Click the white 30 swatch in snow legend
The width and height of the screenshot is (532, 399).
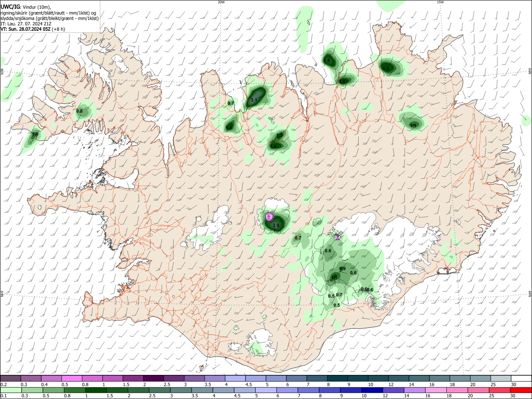click(522, 378)
